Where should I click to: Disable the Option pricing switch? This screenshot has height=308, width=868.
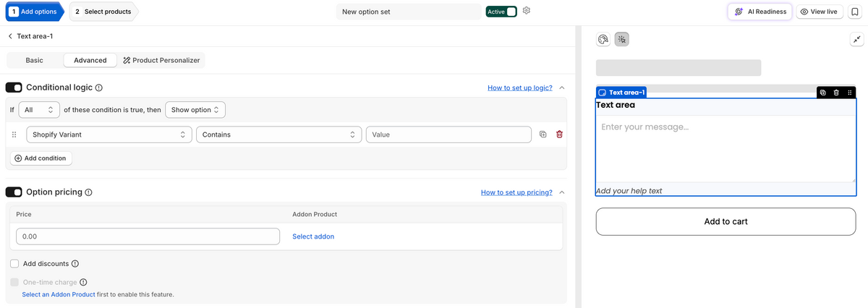[14, 192]
